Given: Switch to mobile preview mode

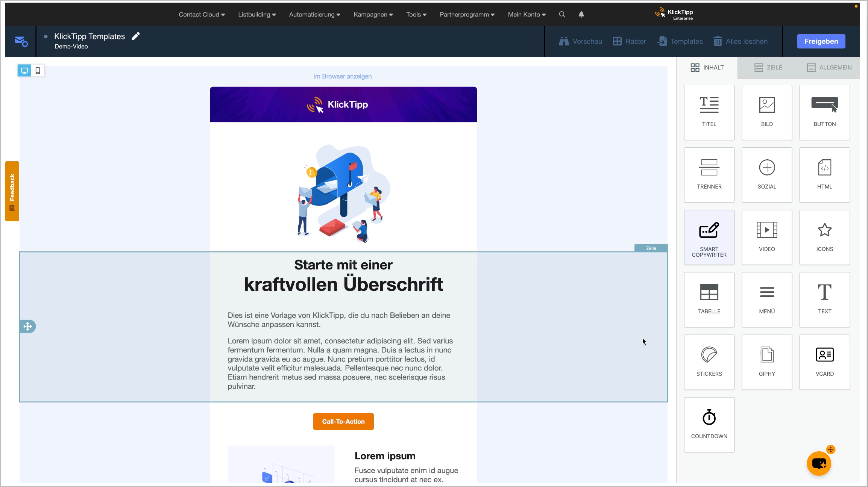Looking at the screenshot, I should tap(38, 71).
